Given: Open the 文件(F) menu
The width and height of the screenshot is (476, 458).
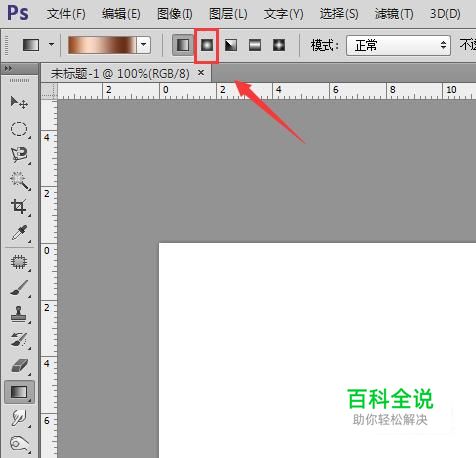Looking at the screenshot, I should (x=66, y=14).
